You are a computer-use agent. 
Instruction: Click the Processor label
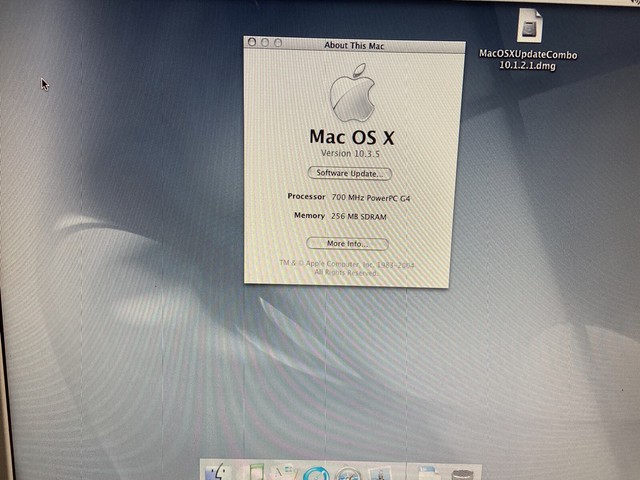point(306,196)
